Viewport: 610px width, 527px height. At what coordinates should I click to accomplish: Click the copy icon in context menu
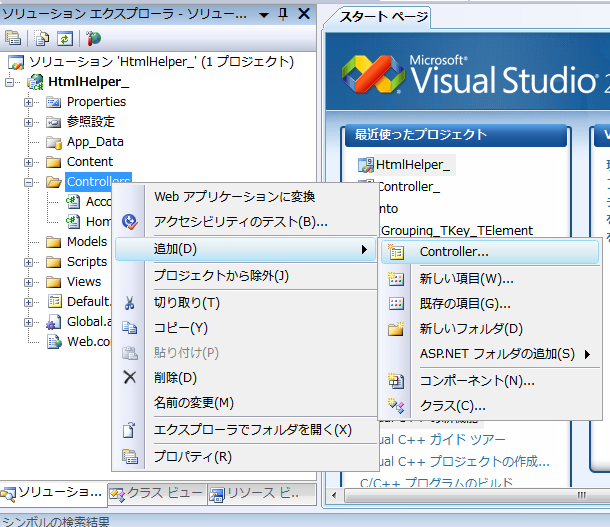pos(130,327)
